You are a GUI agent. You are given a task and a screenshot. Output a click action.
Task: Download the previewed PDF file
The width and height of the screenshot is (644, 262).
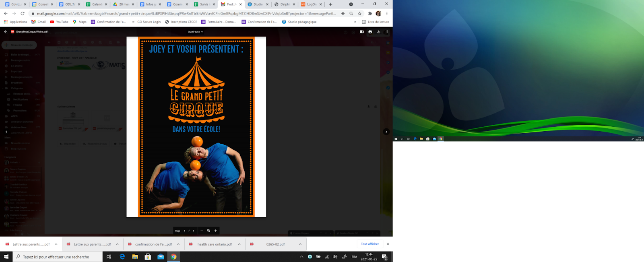(379, 32)
